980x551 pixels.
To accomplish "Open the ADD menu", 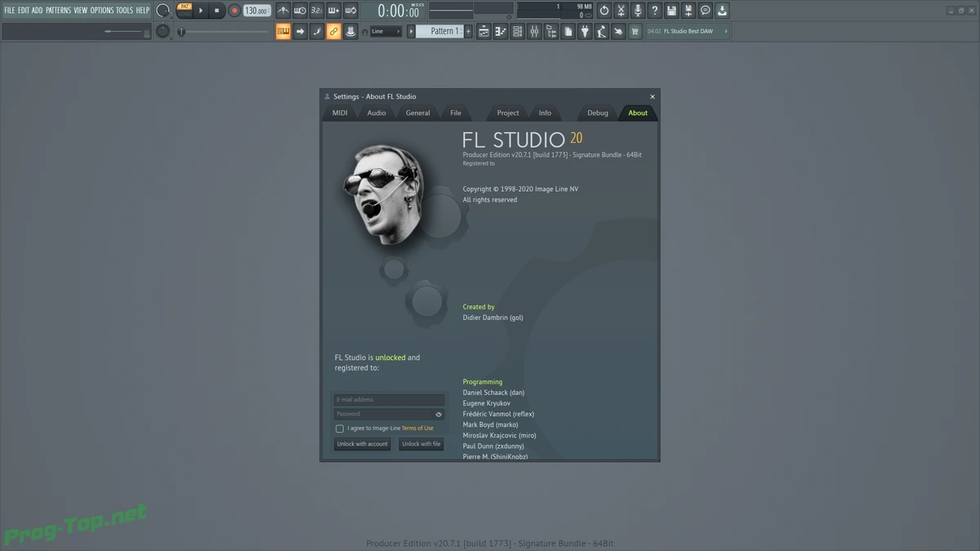I will point(38,11).
